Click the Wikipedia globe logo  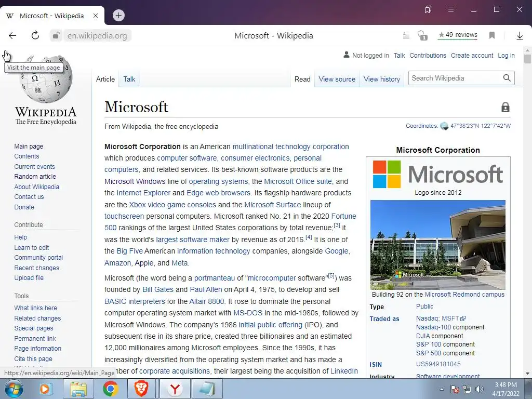[x=46, y=79]
